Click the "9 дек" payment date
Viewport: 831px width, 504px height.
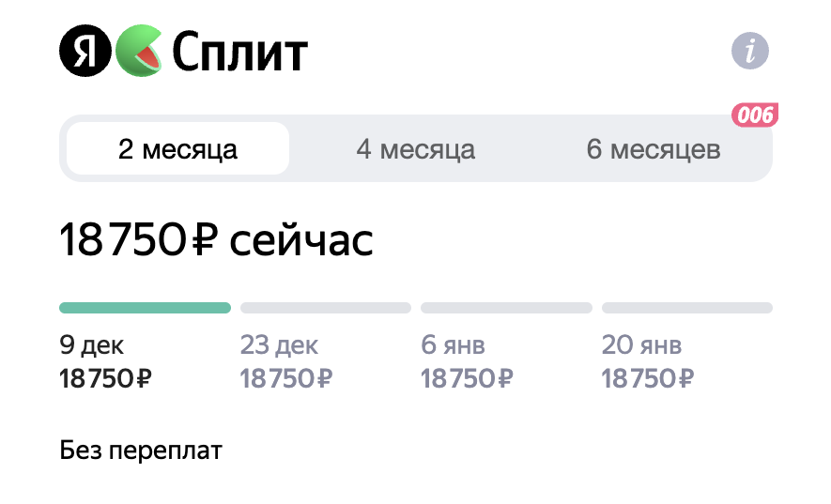tap(91, 345)
